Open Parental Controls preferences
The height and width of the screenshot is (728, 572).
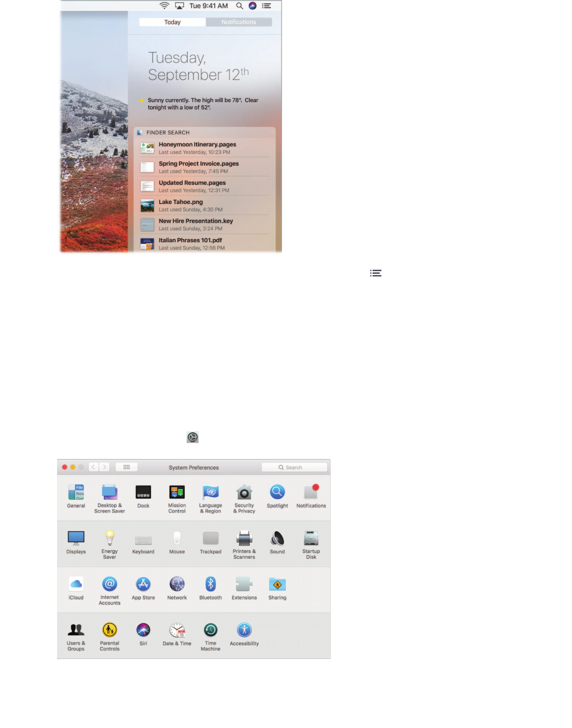[x=110, y=637]
